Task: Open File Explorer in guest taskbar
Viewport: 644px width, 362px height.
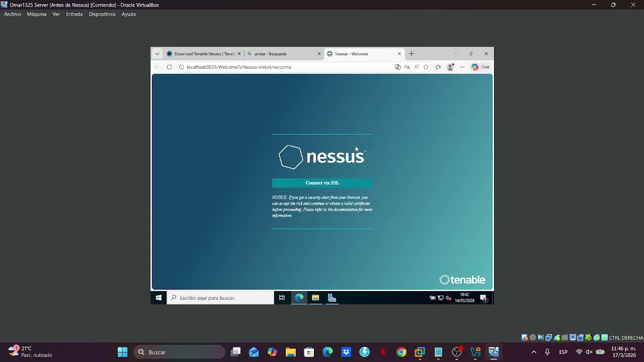Action: click(315, 298)
